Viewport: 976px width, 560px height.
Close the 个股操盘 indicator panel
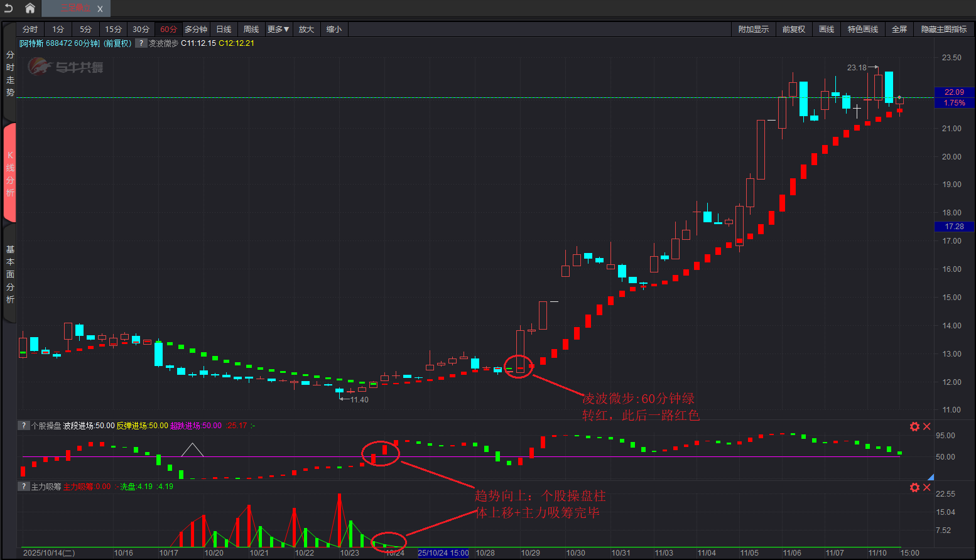tap(927, 427)
